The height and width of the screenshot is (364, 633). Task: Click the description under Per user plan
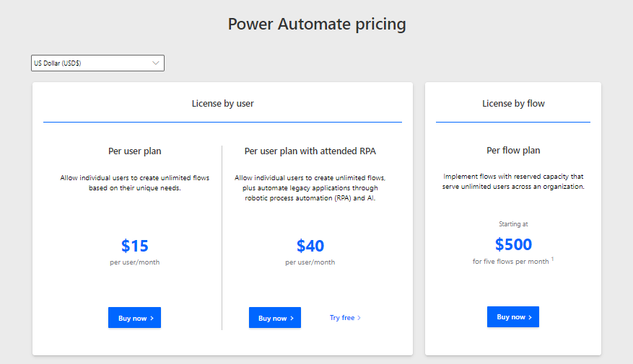point(134,182)
